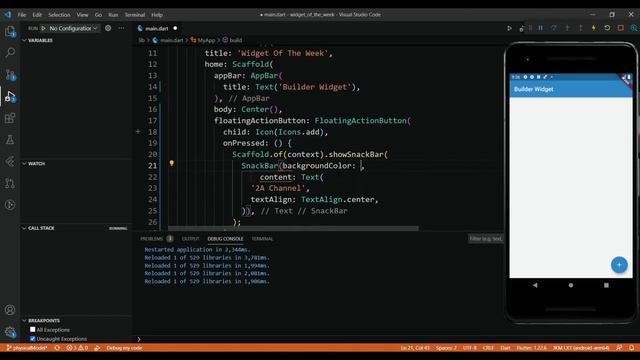This screenshot has width=640, height=360.
Task: Open launch.json via gear icon
Action: 108,28
